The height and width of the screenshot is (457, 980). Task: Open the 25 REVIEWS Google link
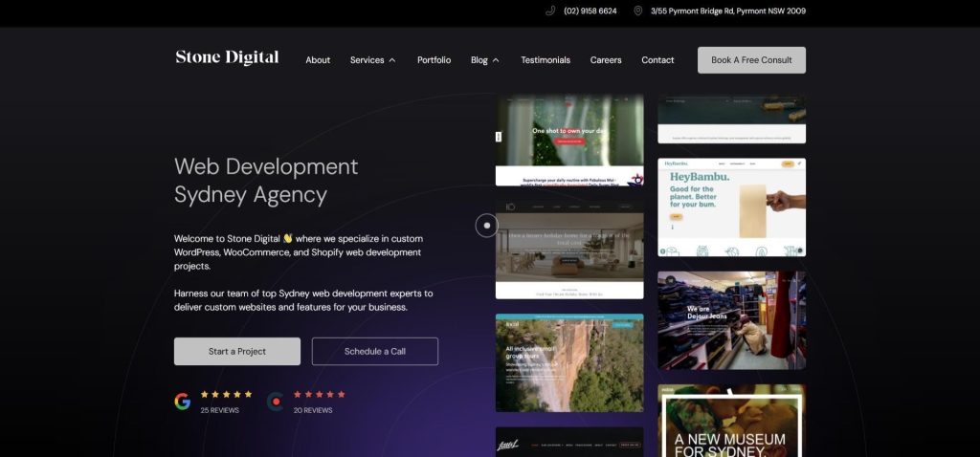(220, 410)
